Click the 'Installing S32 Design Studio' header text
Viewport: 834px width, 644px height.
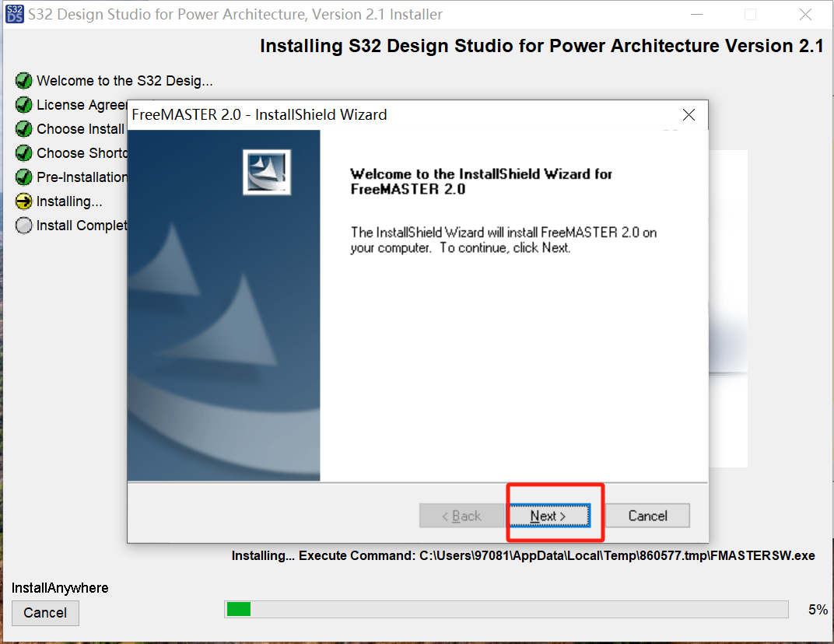(542, 46)
